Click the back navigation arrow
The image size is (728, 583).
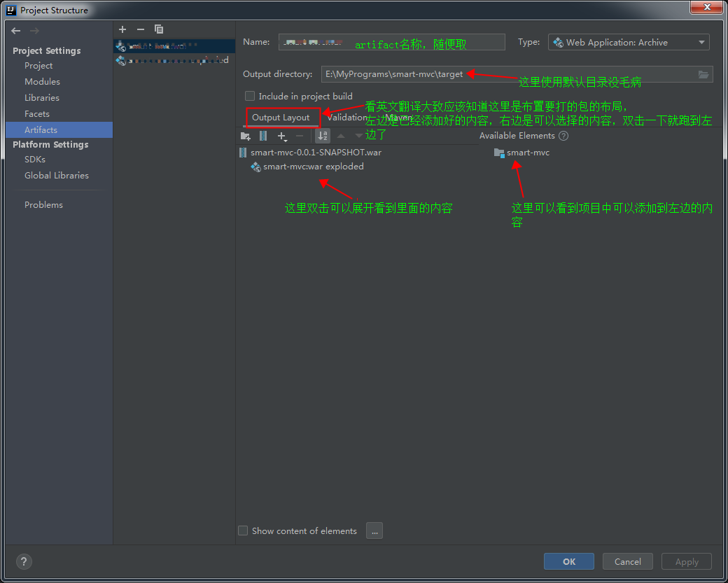[15, 30]
